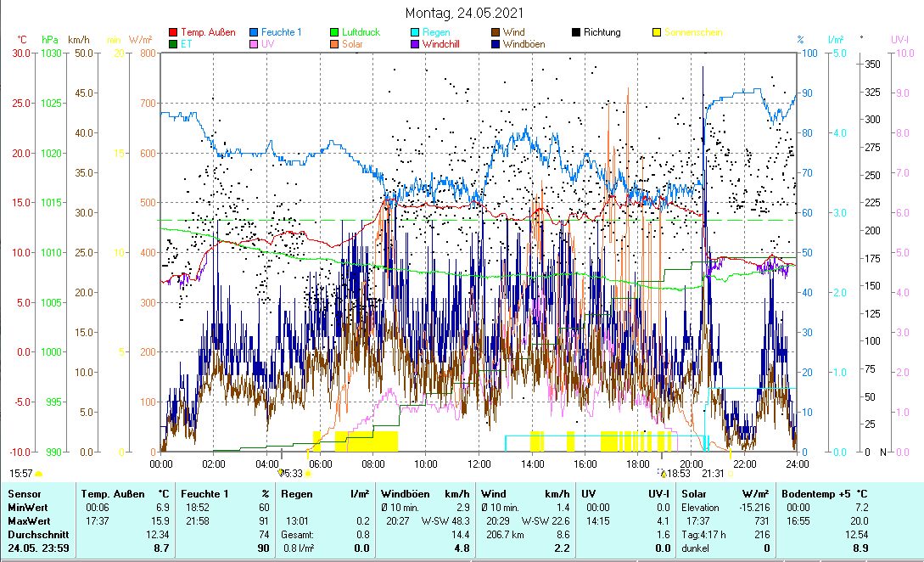This screenshot has height=562, width=924.
Task: Click the small square icon after 21:31
Action: pos(731,474)
